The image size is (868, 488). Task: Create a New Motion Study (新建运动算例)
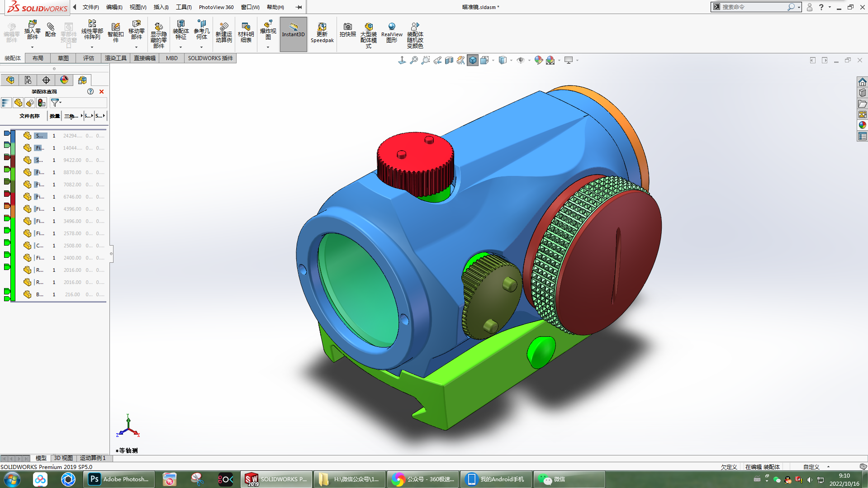(x=224, y=33)
